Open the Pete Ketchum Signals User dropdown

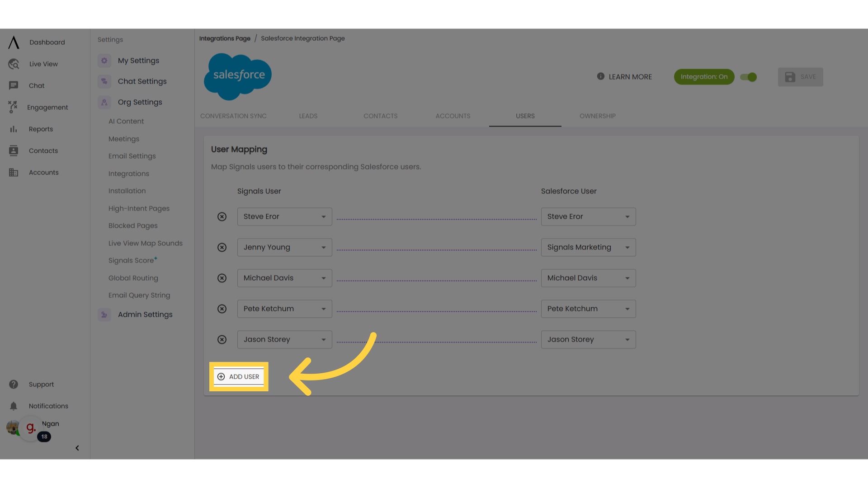pyautogui.click(x=285, y=309)
